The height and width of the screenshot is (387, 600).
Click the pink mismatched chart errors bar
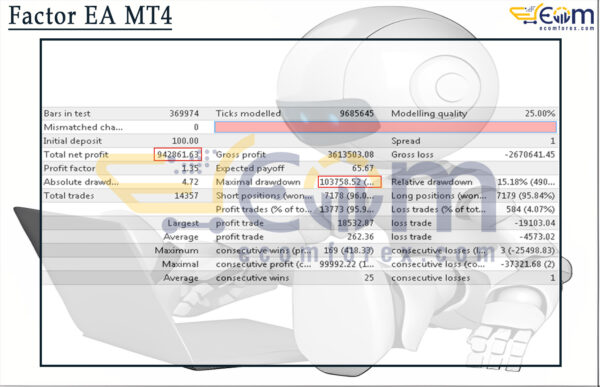coord(385,127)
